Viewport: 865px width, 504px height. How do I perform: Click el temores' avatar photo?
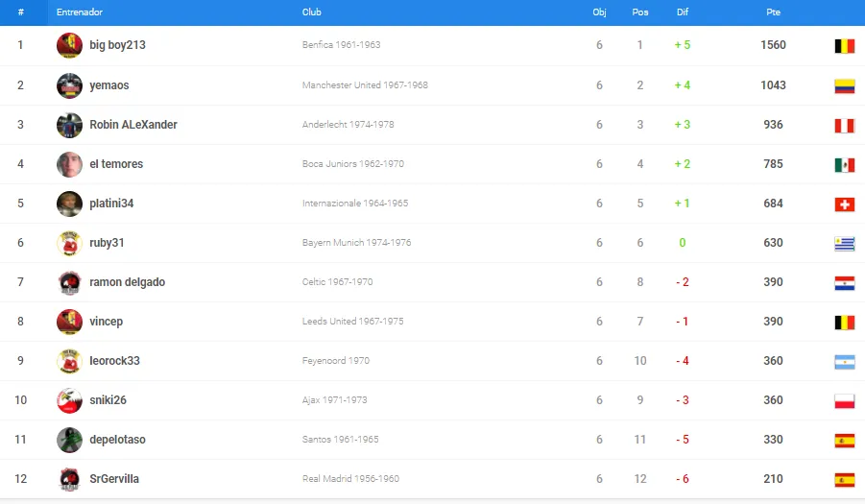[69, 164]
